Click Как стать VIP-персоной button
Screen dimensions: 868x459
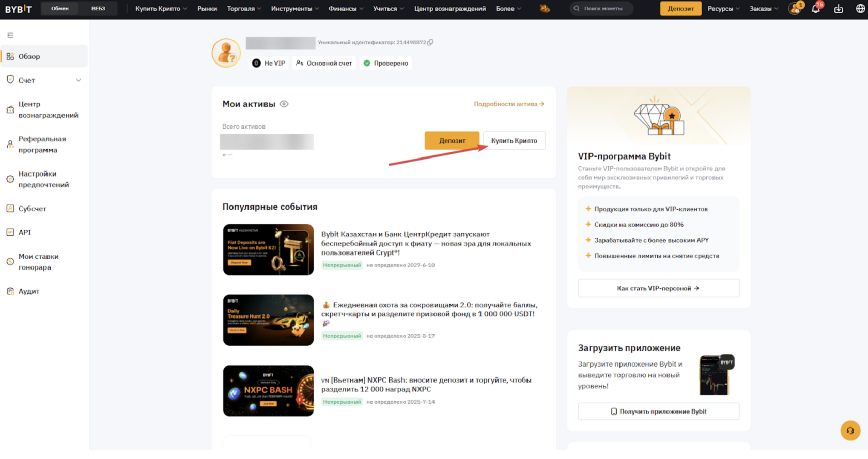pyautogui.click(x=658, y=288)
